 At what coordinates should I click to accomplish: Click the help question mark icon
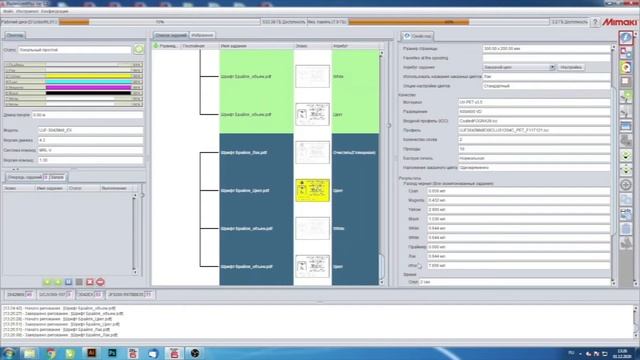pos(595,22)
